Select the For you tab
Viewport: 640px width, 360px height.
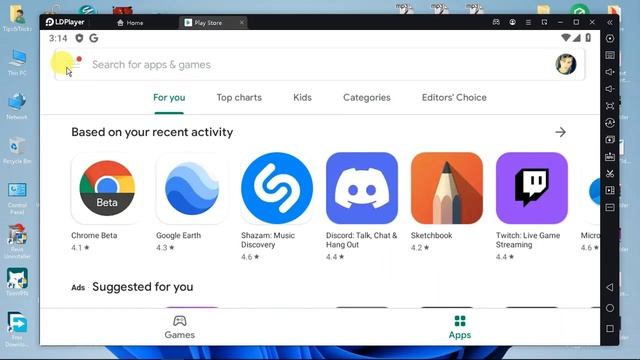tap(169, 98)
